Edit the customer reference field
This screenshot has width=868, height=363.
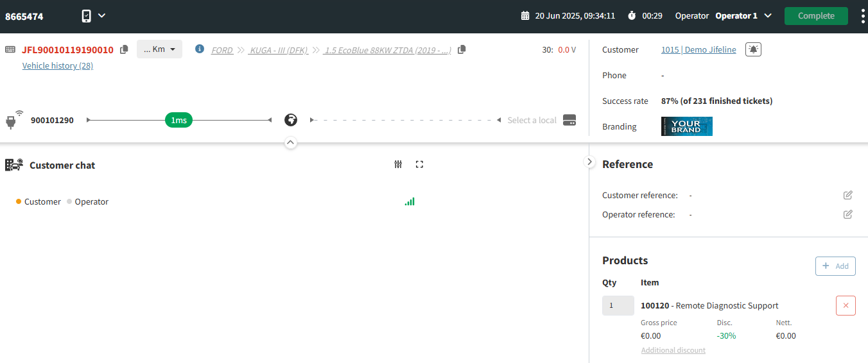[x=847, y=195]
